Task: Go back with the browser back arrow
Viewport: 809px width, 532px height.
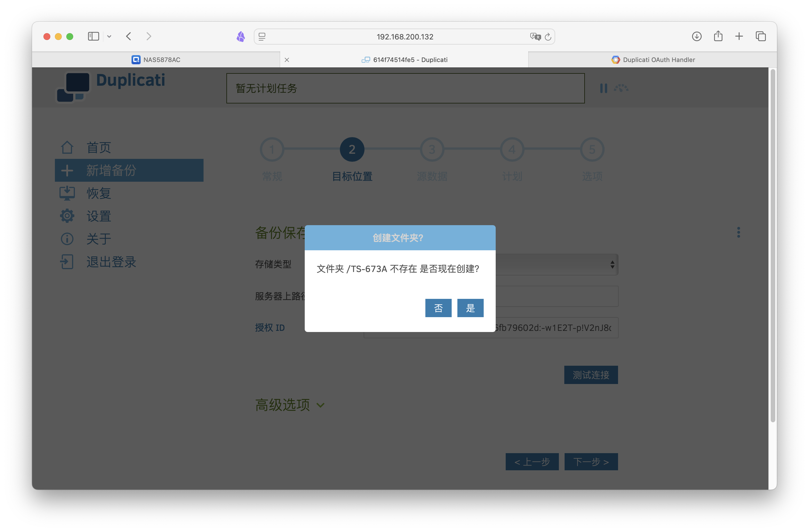Action: coord(128,36)
